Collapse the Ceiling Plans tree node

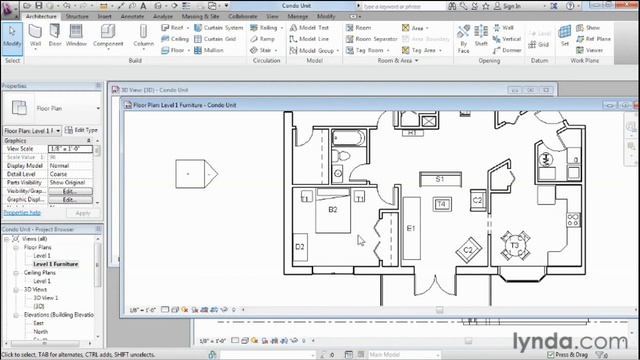(16, 273)
